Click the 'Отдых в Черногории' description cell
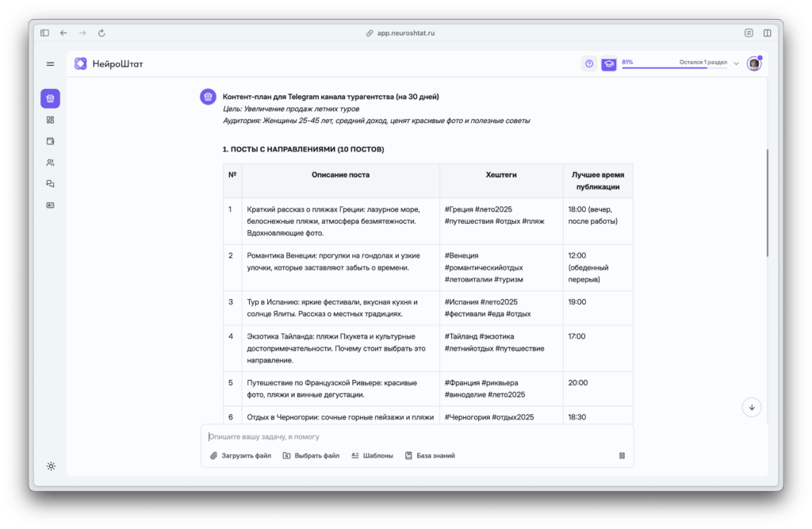The width and height of the screenshot is (812, 529). (340, 416)
